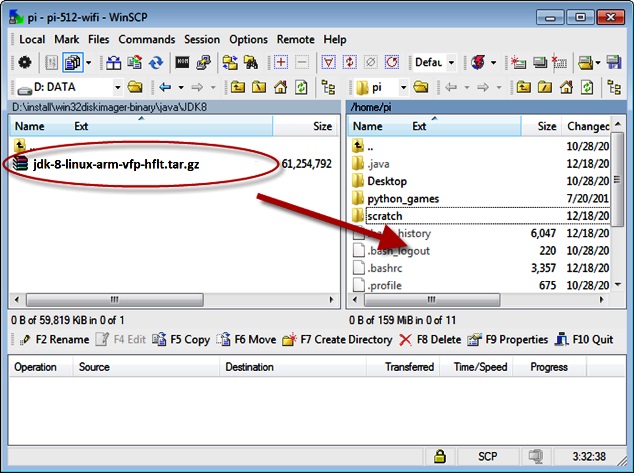Click remote panel horizontal scrollbar thumb
The height and width of the screenshot is (473, 634).
[x=432, y=300]
